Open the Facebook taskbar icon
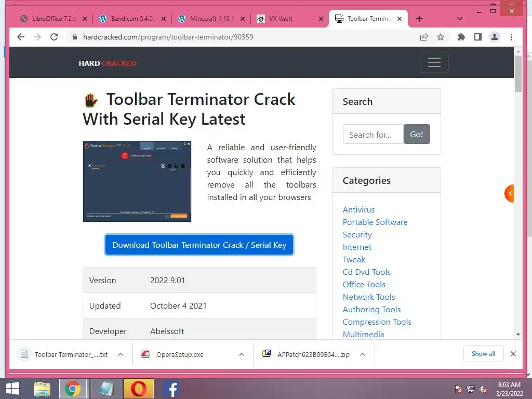The height and width of the screenshot is (399, 532). pyautogui.click(x=171, y=389)
